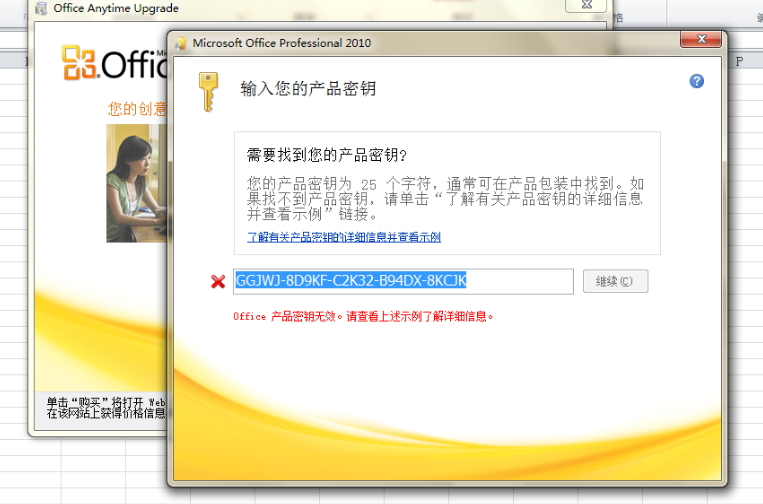Click the blue help question mark icon

point(697,81)
